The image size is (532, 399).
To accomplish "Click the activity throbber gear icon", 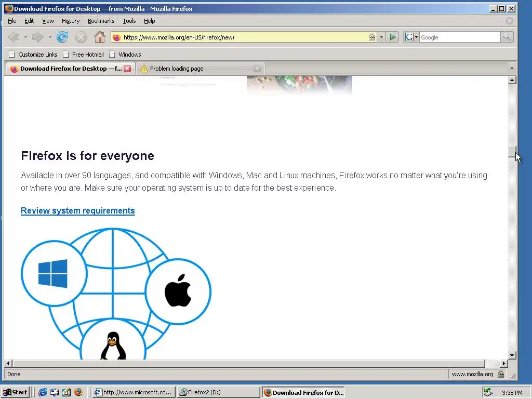I will pos(509,21).
